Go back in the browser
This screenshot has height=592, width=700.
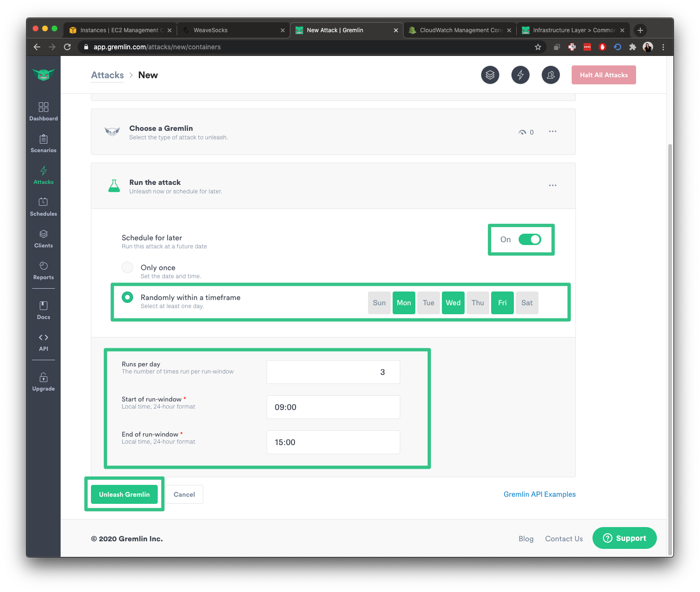click(37, 47)
